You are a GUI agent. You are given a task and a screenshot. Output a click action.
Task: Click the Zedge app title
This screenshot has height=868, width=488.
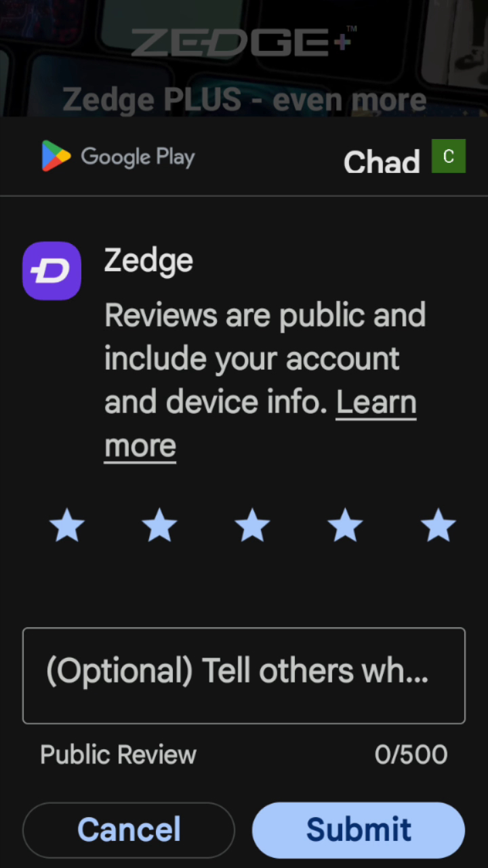click(148, 261)
